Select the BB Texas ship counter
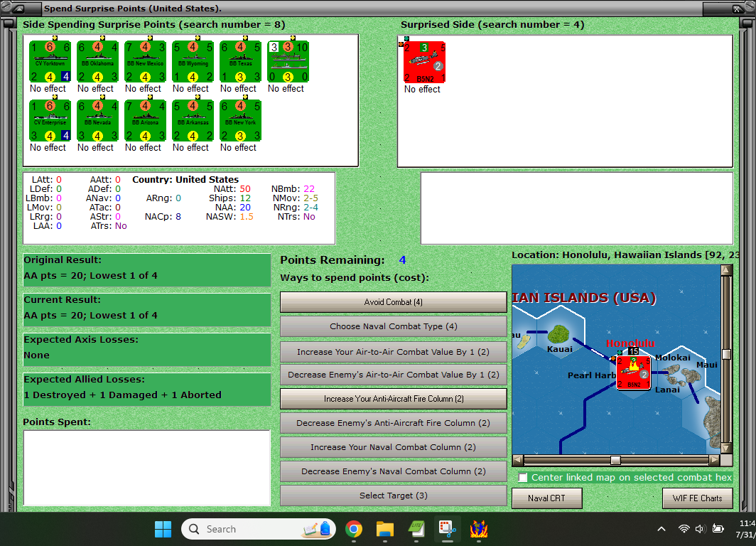Screen dimensions: 756x546 pyautogui.click(x=241, y=62)
